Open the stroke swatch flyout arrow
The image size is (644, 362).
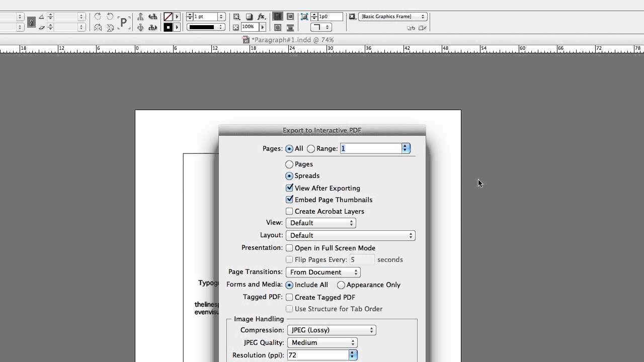click(177, 27)
